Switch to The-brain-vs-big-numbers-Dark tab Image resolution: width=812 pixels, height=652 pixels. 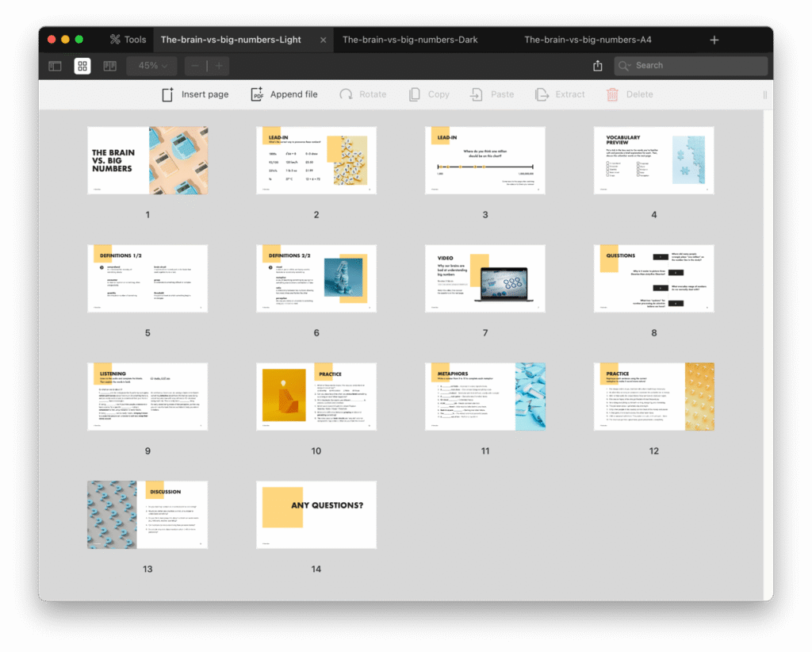(x=410, y=40)
